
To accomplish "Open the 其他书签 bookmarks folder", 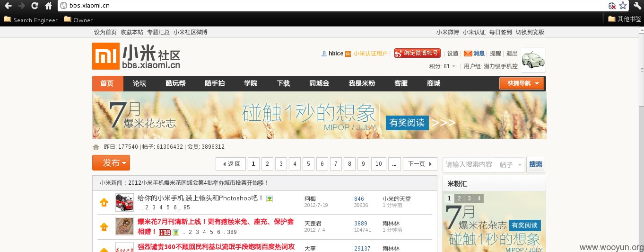I will pos(625,19).
